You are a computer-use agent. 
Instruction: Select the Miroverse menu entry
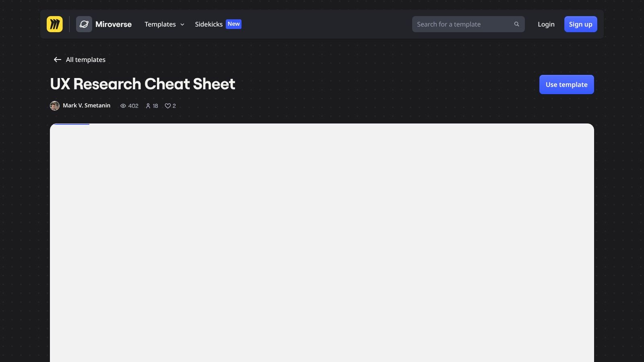(114, 24)
